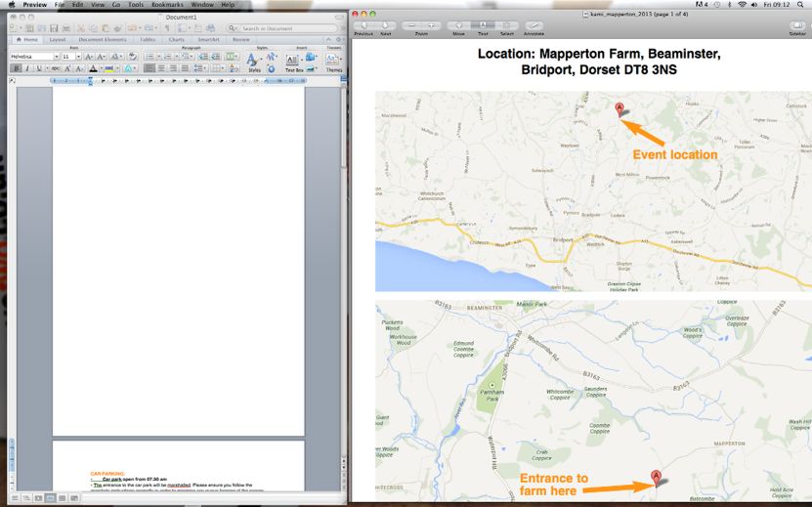812x507 pixels.
Task: Collapse the Word ribbon with chevron
Action: (328, 40)
